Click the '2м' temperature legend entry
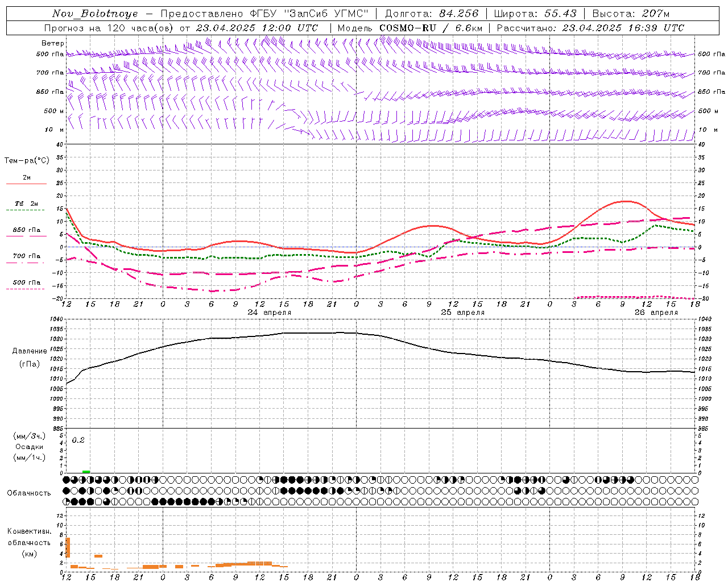 (x=27, y=178)
